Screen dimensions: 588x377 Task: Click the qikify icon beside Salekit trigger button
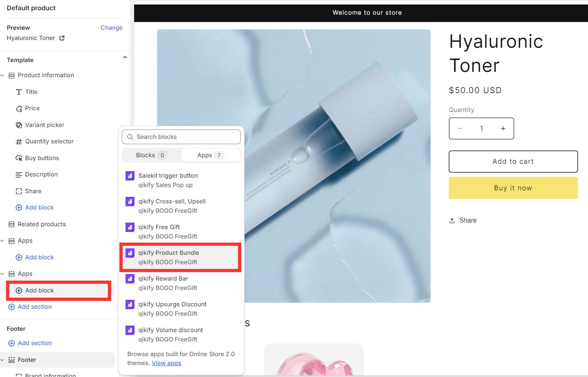coord(130,176)
